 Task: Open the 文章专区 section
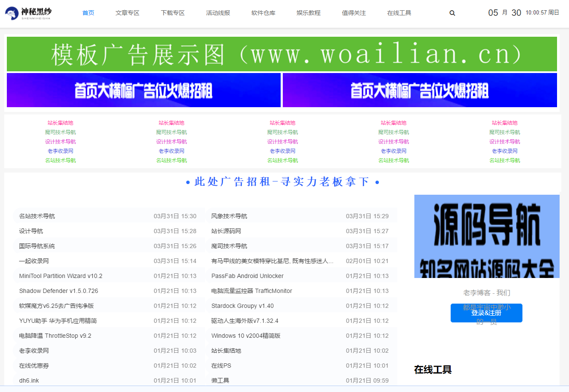127,13
